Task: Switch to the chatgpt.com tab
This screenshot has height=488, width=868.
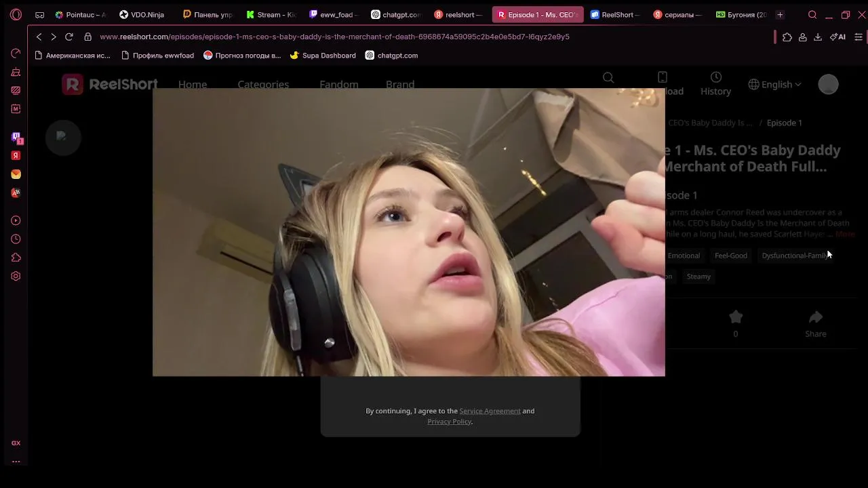Action: (x=396, y=14)
